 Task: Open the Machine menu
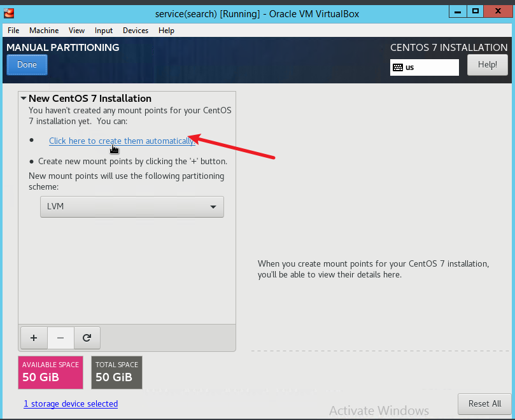(x=44, y=30)
